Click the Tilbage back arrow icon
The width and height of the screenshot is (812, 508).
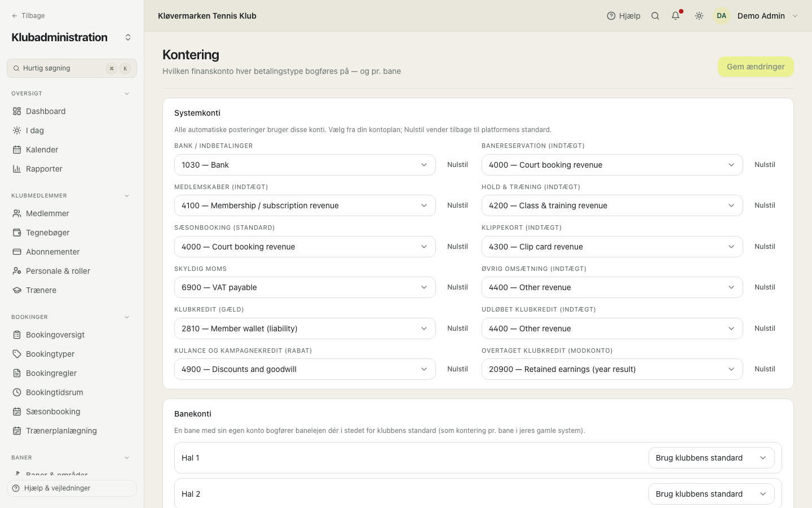[x=15, y=16]
